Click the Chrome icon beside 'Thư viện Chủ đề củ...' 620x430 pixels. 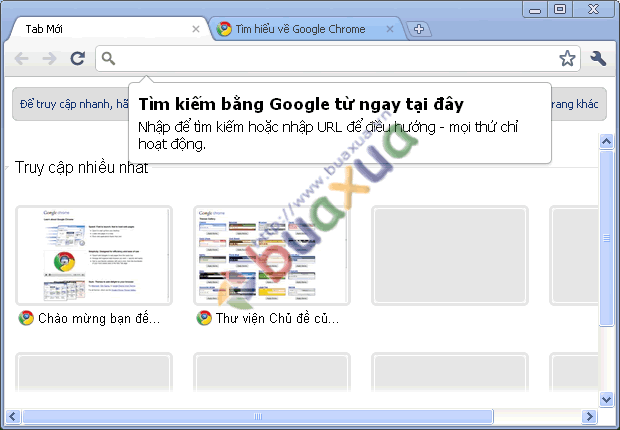tap(204, 318)
